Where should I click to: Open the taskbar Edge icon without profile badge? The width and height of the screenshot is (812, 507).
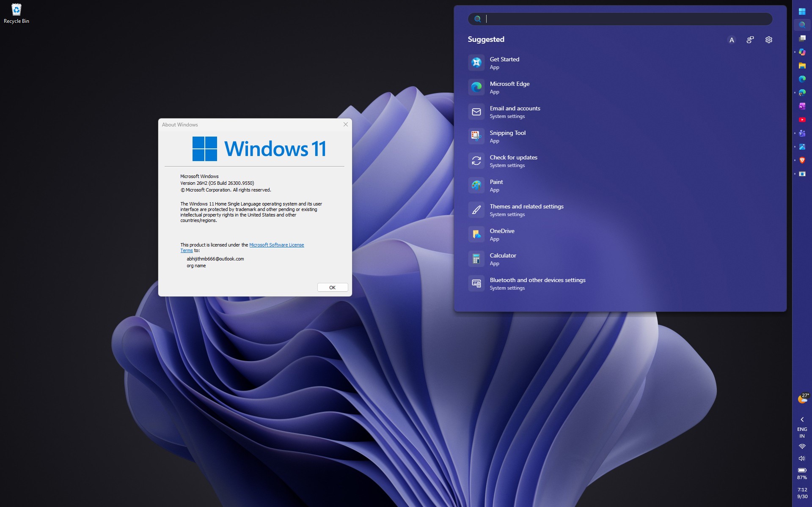(x=802, y=79)
